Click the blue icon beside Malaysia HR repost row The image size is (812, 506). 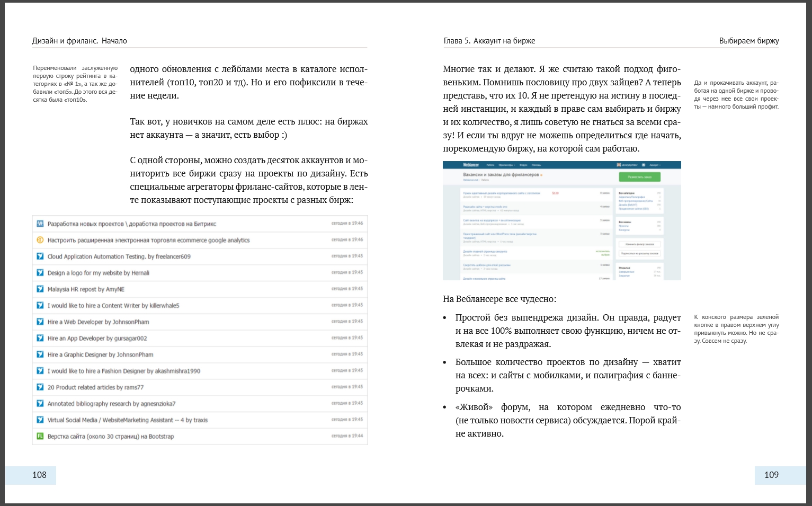click(40, 289)
